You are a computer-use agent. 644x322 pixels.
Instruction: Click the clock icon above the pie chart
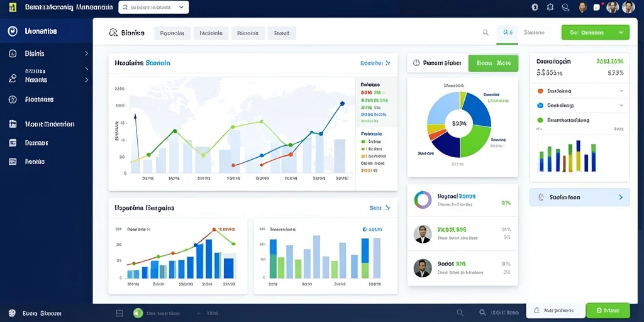coord(416,63)
